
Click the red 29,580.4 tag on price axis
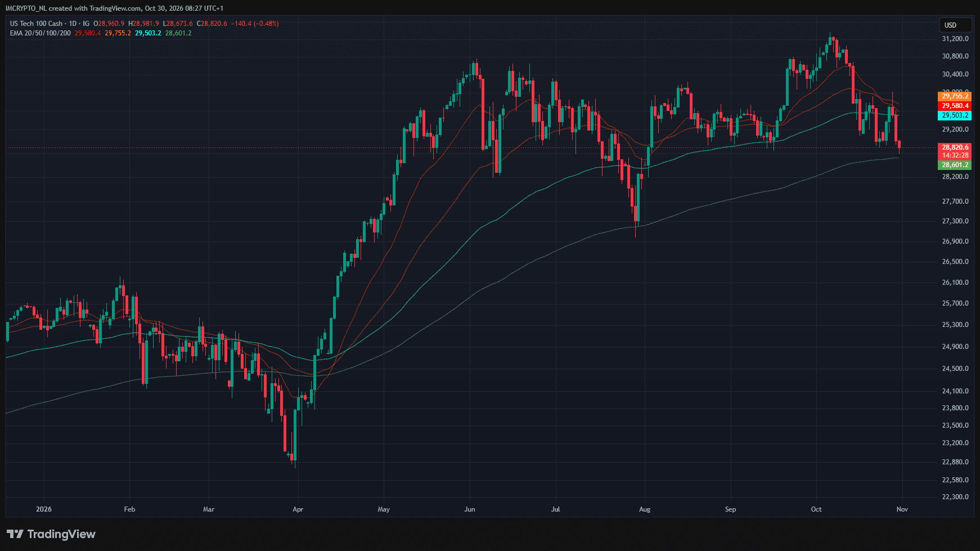[x=955, y=106]
